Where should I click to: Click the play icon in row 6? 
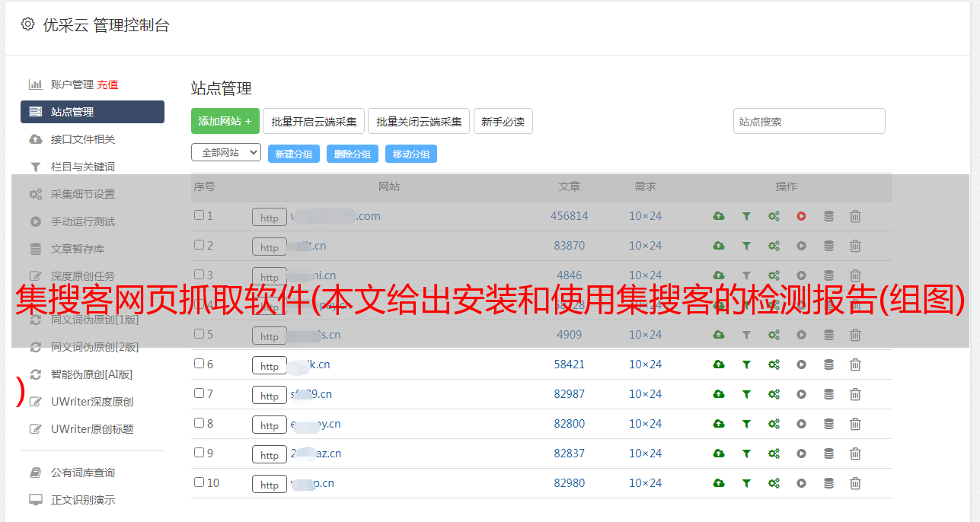click(801, 364)
